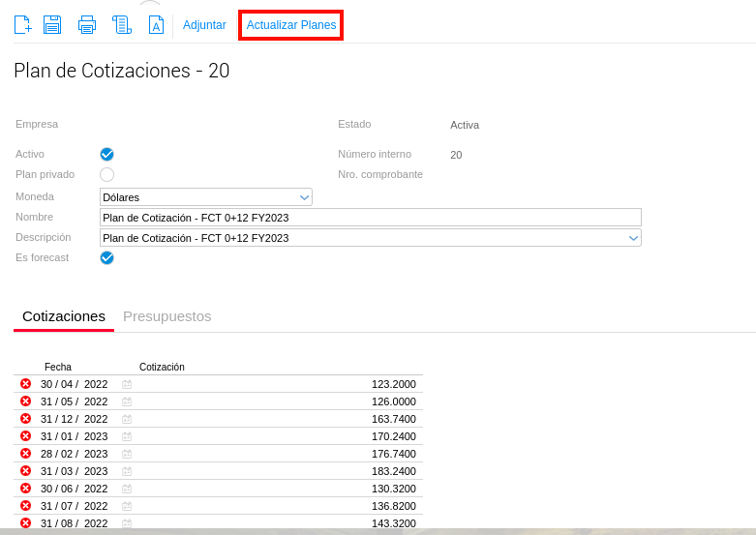Print using the printer icon
This screenshot has width=756, height=535.
coord(87,25)
